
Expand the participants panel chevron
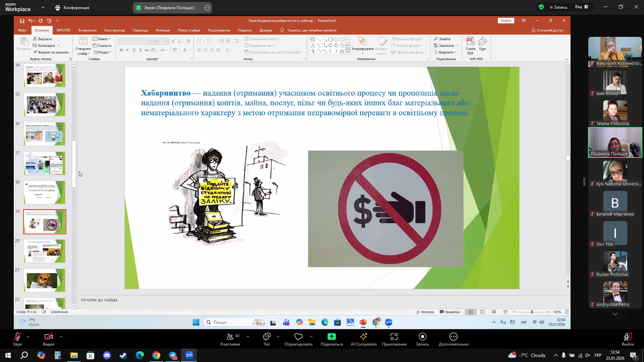(248, 336)
